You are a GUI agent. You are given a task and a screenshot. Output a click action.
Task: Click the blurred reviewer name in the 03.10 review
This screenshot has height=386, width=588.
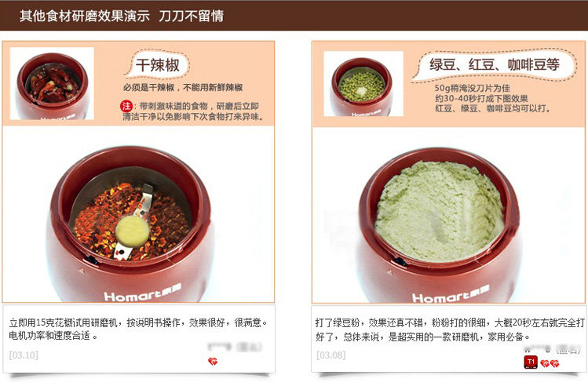(x=235, y=347)
